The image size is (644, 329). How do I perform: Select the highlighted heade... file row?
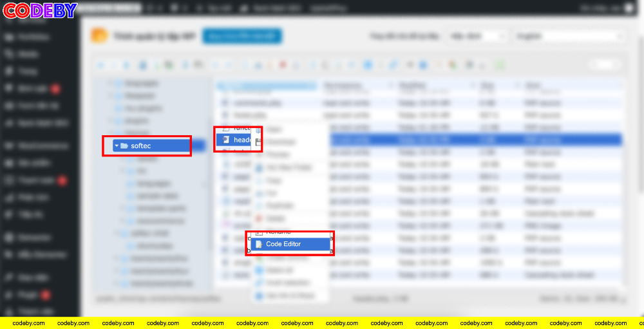[419, 140]
